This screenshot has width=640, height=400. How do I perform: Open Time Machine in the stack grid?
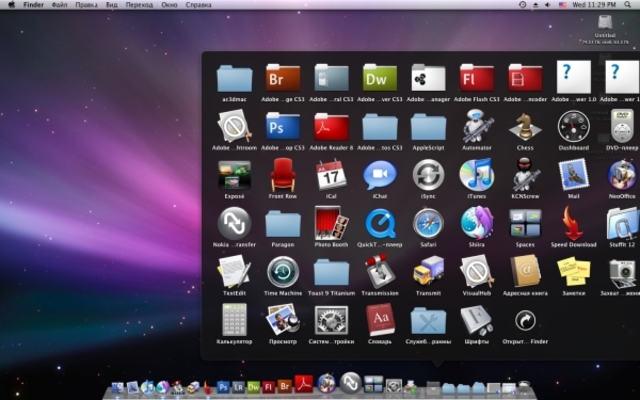point(283,272)
